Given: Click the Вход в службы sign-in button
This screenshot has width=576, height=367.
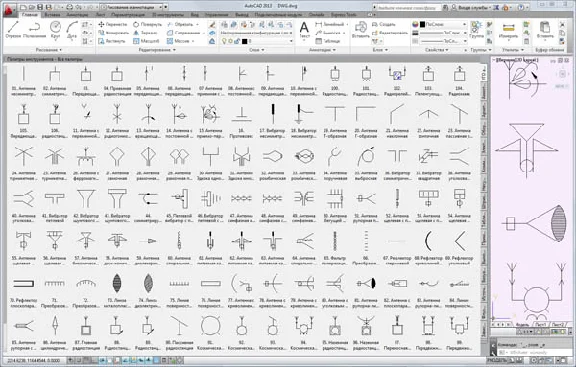Looking at the screenshot, I should pos(471,7).
